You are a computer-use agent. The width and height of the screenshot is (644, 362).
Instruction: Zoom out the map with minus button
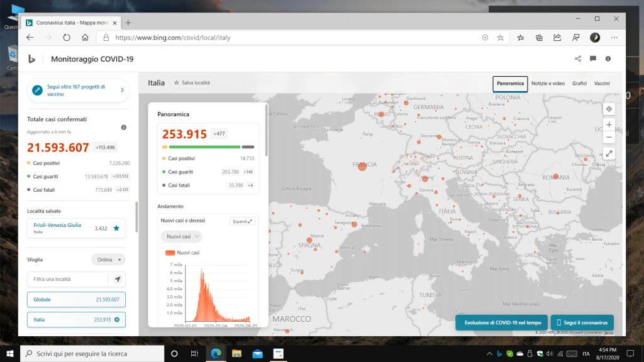click(x=609, y=137)
